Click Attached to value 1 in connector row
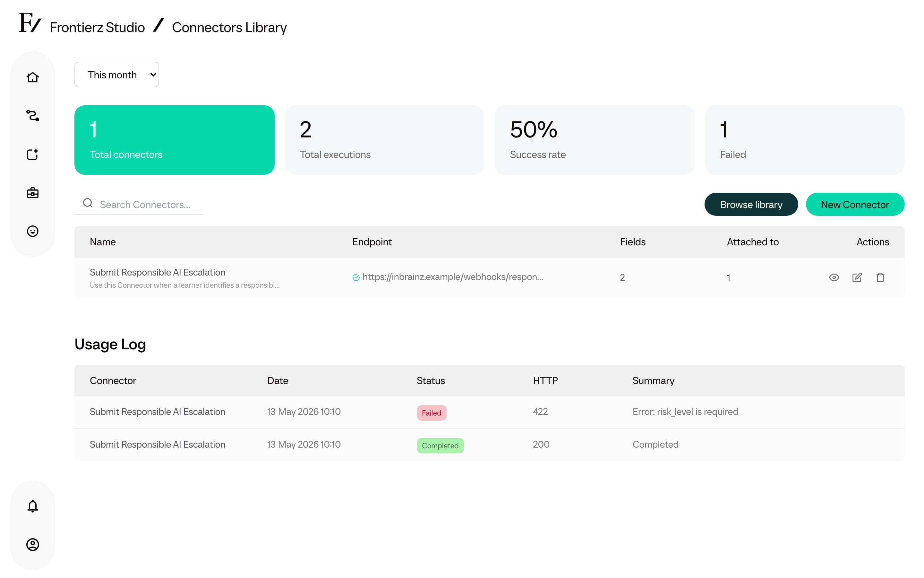The height and width of the screenshot is (578, 924). pyautogui.click(x=728, y=277)
